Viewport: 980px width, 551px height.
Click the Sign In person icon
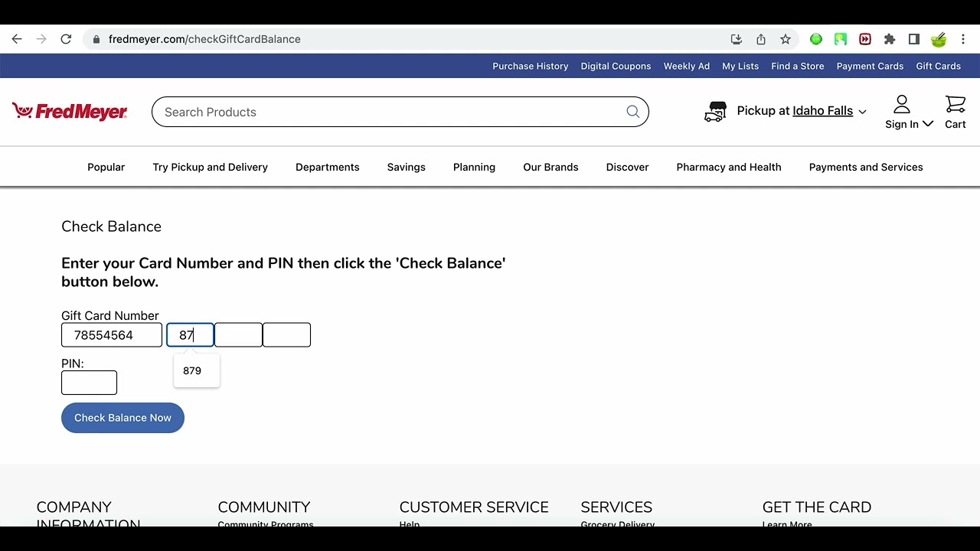tap(902, 104)
